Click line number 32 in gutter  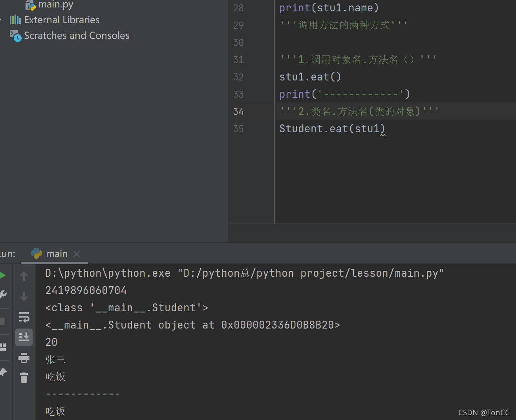(238, 77)
